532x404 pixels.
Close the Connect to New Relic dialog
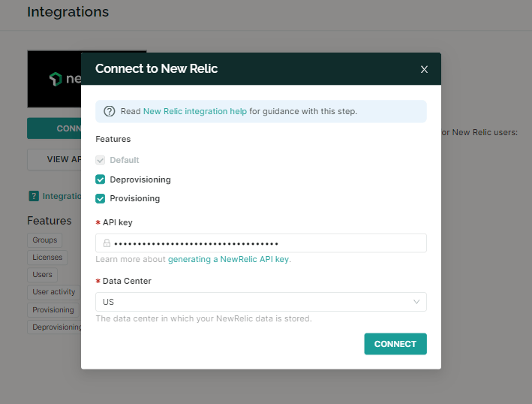[424, 69]
